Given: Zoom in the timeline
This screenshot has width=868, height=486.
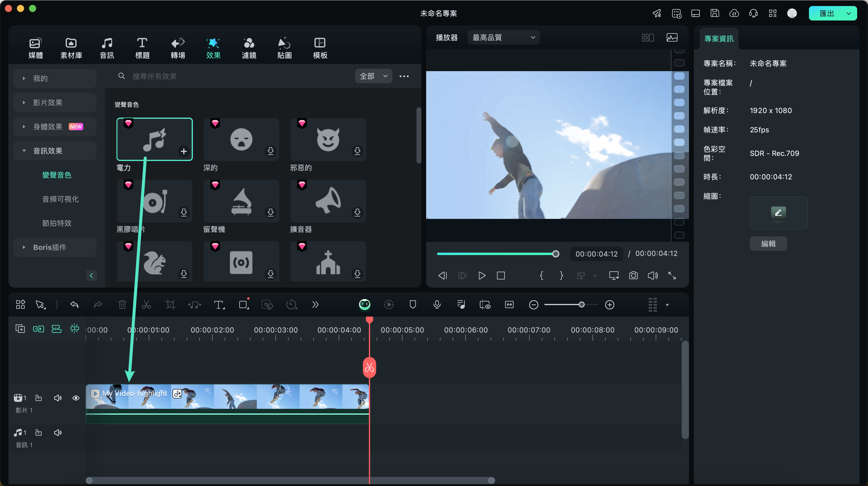Looking at the screenshot, I should coord(609,305).
